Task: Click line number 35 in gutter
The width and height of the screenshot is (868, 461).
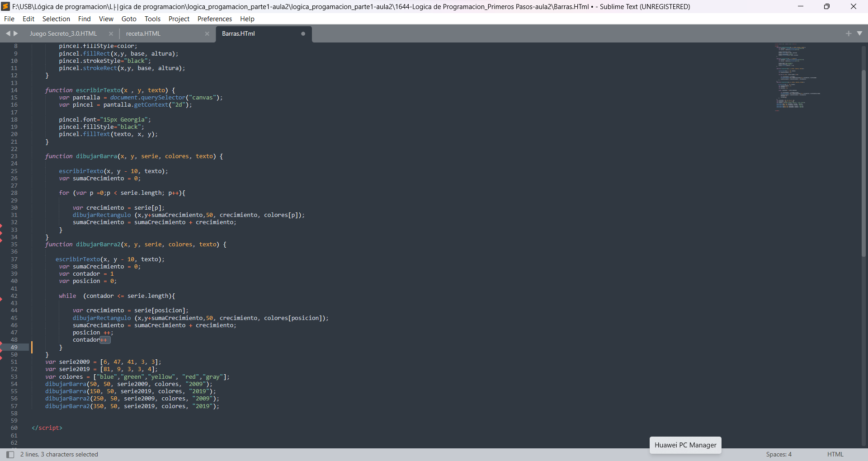Action: 14,245
